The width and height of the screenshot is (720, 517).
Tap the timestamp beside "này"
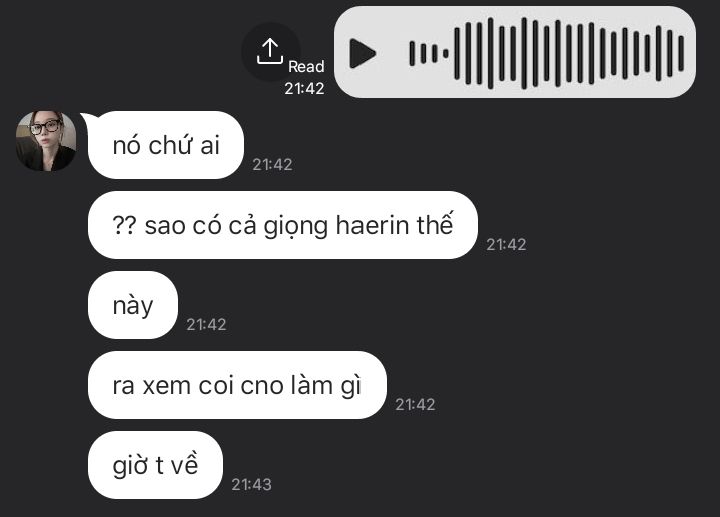click(x=206, y=325)
